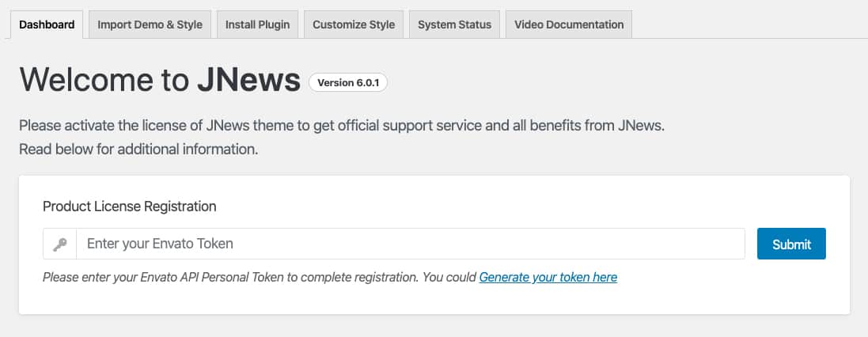Open the Import Demo & Style tab
This screenshot has height=337, width=868.
tap(150, 25)
